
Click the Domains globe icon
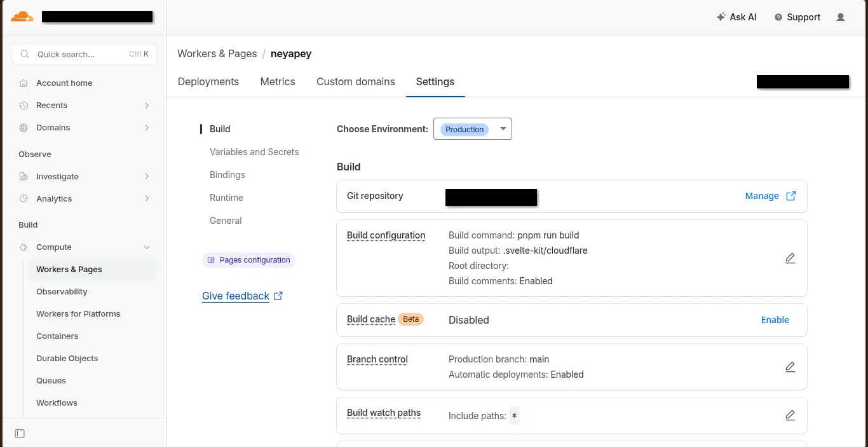(24, 128)
